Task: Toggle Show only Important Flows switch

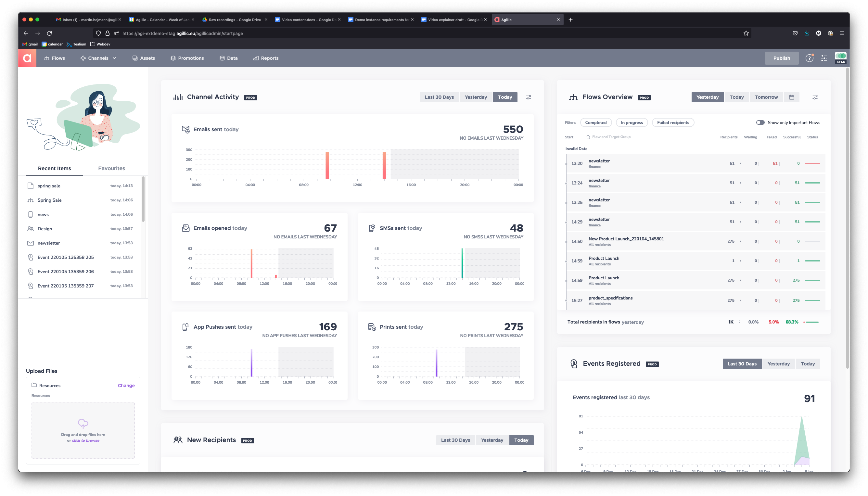Action: click(760, 123)
